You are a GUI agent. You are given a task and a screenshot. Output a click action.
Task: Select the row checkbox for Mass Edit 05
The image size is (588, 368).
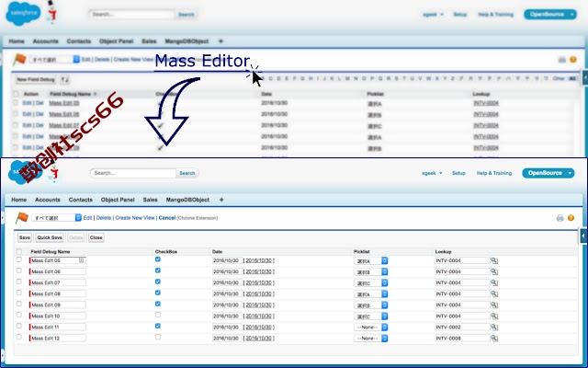(x=19, y=259)
